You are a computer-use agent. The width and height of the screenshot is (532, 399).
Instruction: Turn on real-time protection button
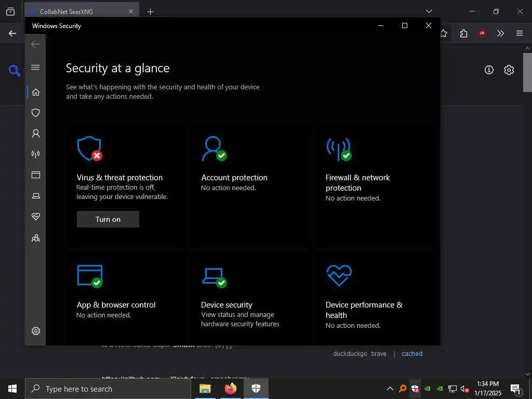108,219
